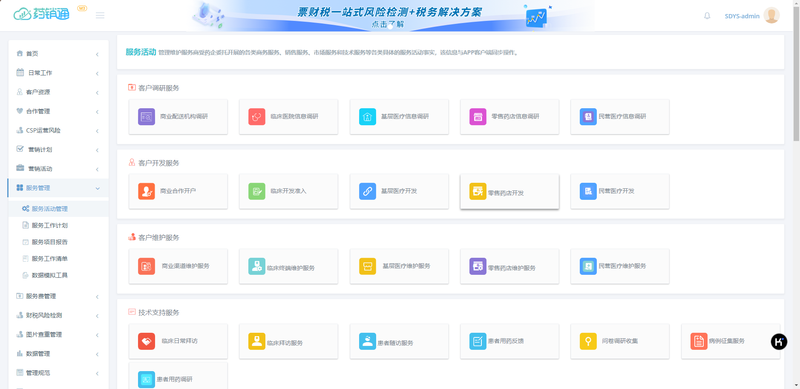Click the 病例征集服务 orange document icon
The width and height of the screenshot is (800, 389).
click(x=699, y=341)
